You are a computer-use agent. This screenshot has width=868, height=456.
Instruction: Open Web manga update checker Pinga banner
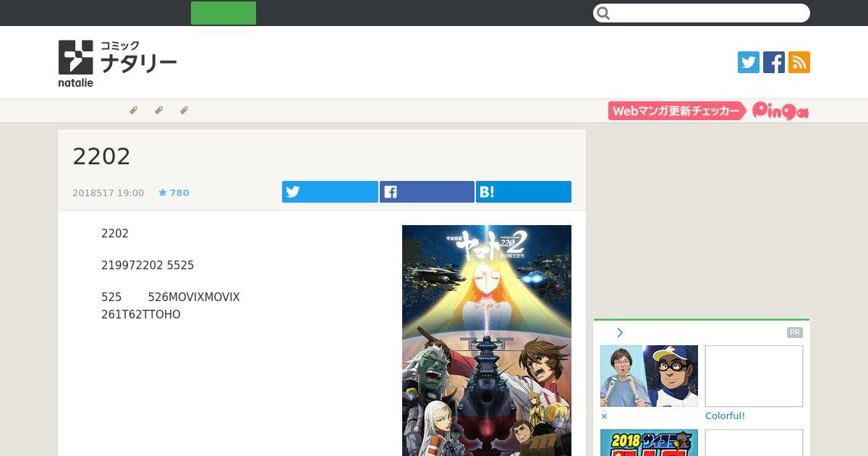pyautogui.click(x=708, y=111)
